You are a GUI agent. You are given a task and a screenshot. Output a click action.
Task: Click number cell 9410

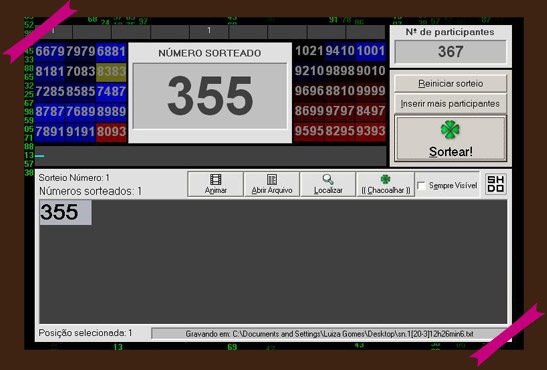tap(340, 51)
